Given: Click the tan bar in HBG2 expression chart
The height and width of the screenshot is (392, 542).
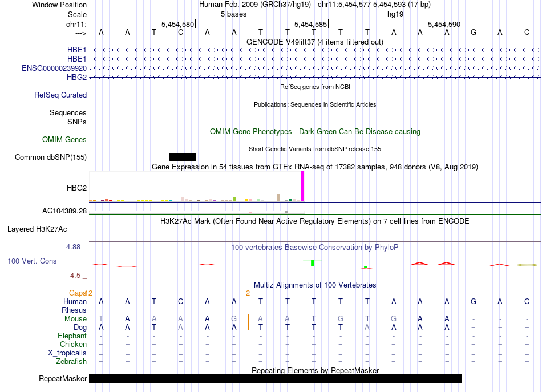Looking at the screenshot, I should coord(278,198).
